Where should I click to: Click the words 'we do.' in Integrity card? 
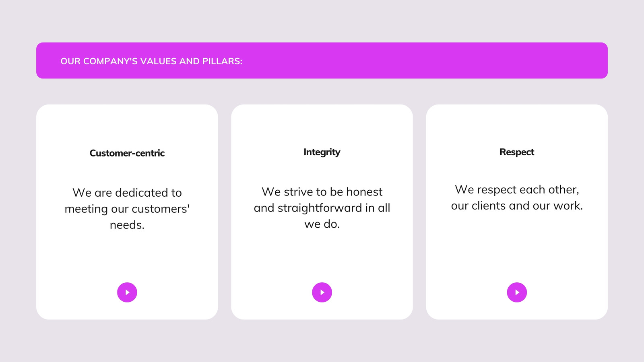coord(322,224)
